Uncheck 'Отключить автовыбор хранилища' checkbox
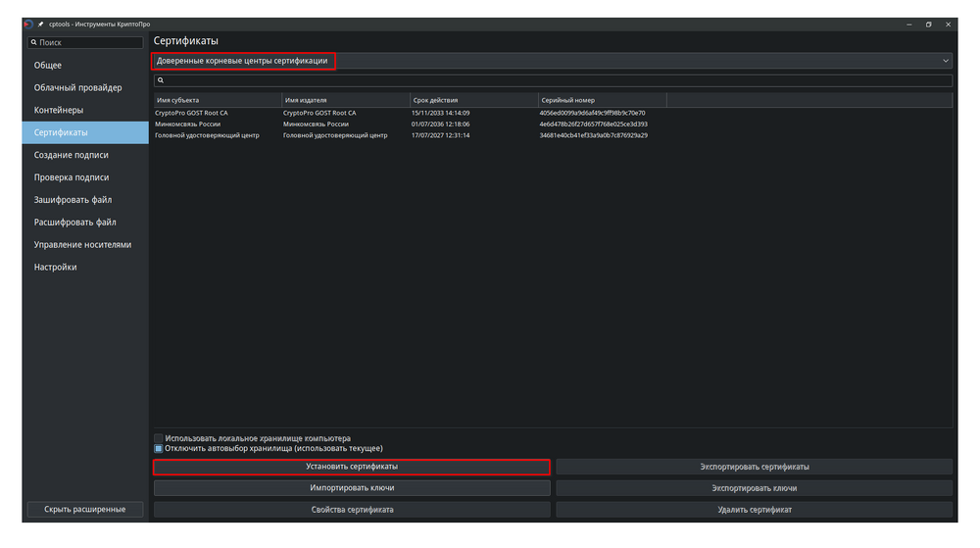The height and width of the screenshot is (548, 980). (159, 448)
